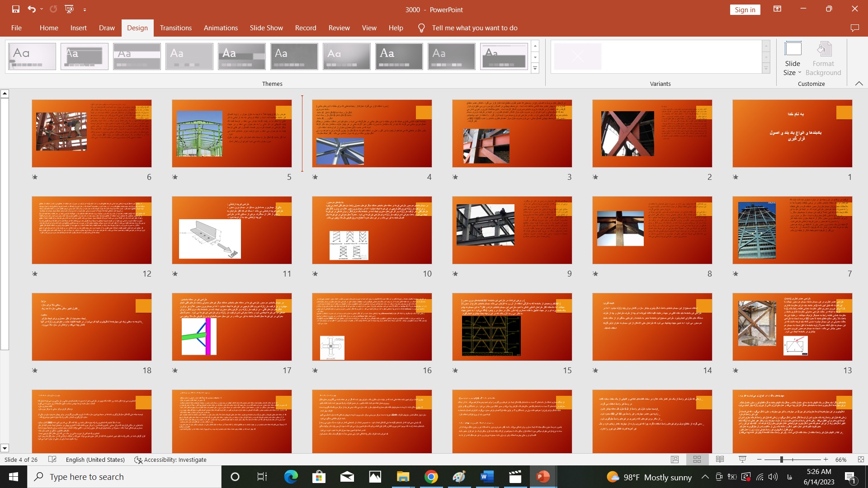Click the Redo icon in Quick Access Toolbar

53,9
